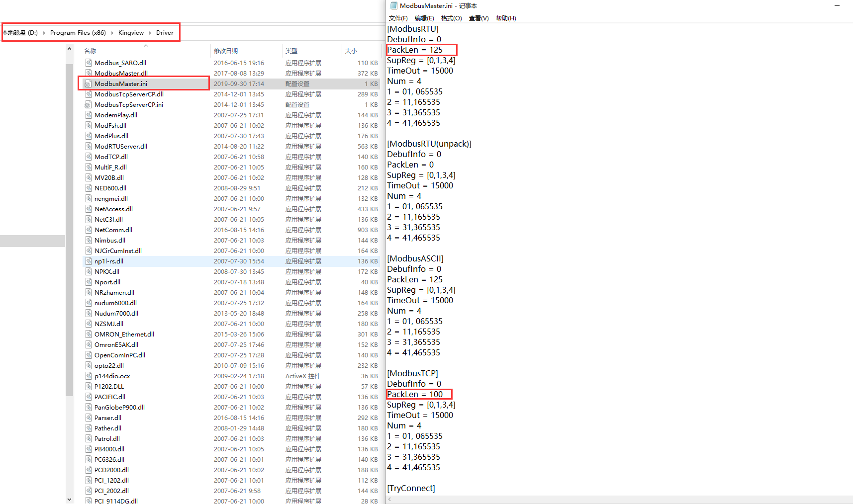Select the PanGlobeP900.dll file name

120,407
